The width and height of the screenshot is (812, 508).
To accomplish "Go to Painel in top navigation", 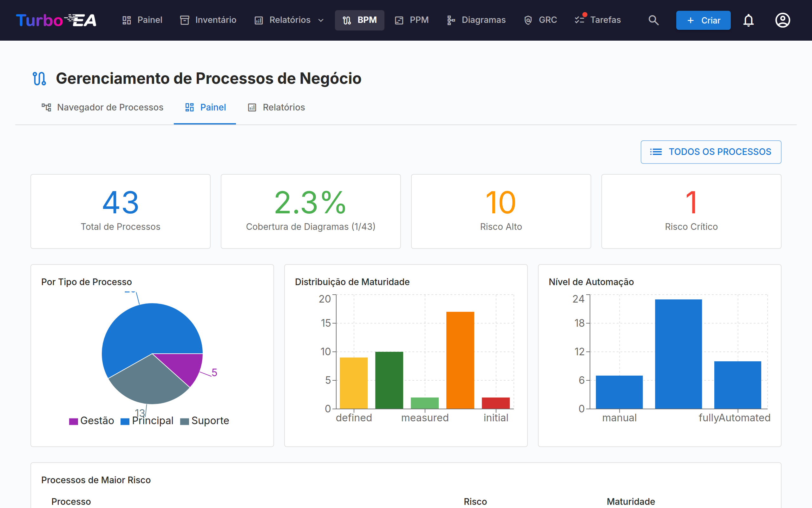I will click(142, 20).
